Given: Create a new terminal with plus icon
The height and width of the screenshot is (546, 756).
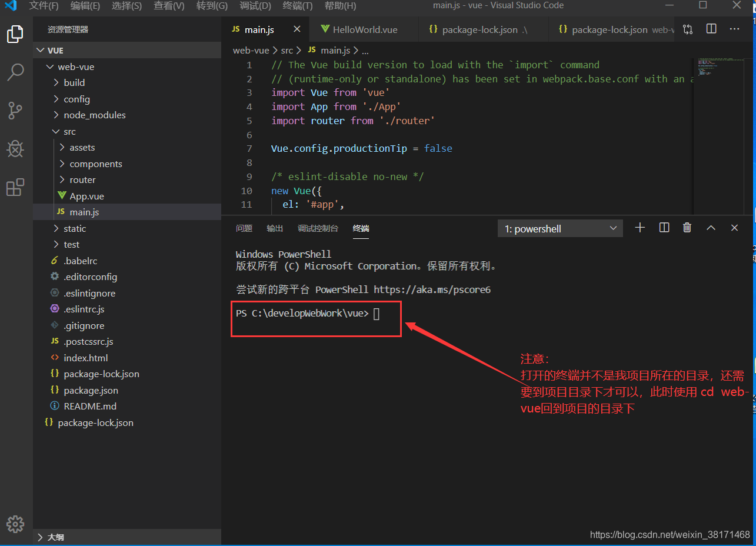Looking at the screenshot, I should (x=640, y=228).
